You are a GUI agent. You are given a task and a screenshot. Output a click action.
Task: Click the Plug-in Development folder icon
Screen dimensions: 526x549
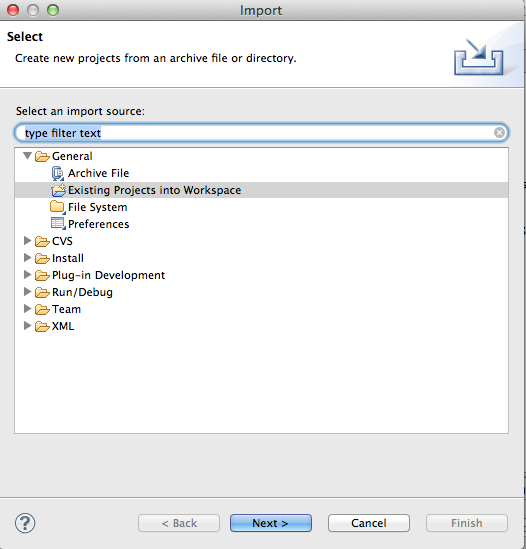click(42, 276)
